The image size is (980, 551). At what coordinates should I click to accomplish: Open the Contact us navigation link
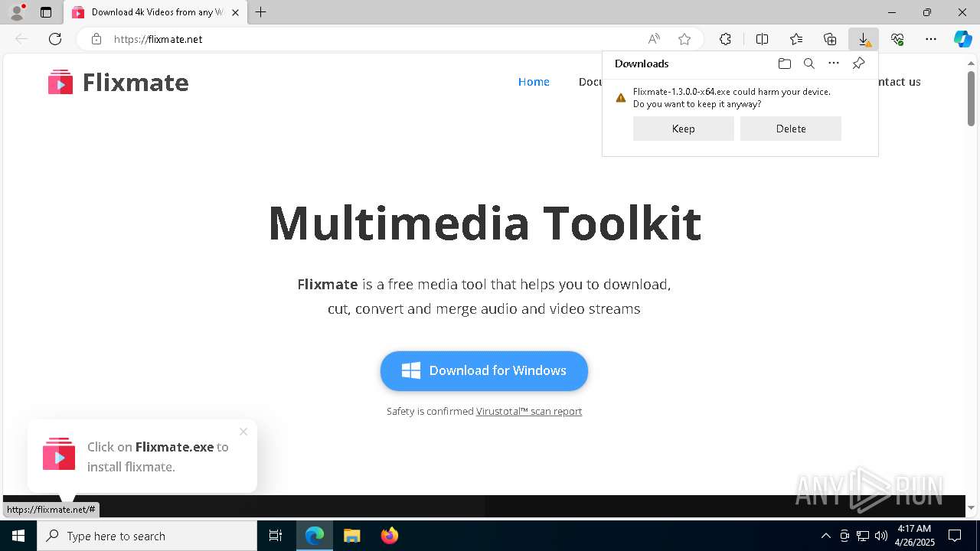tap(899, 82)
